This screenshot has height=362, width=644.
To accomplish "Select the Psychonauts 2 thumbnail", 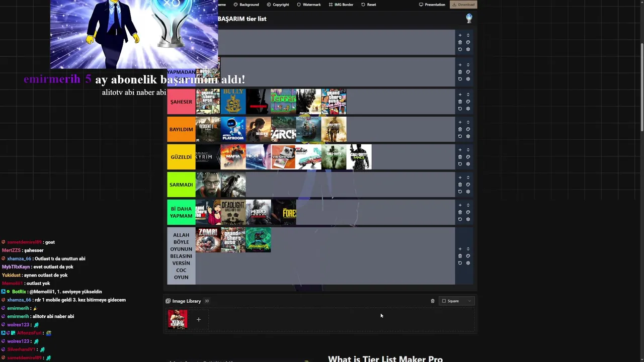I will tap(258, 240).
